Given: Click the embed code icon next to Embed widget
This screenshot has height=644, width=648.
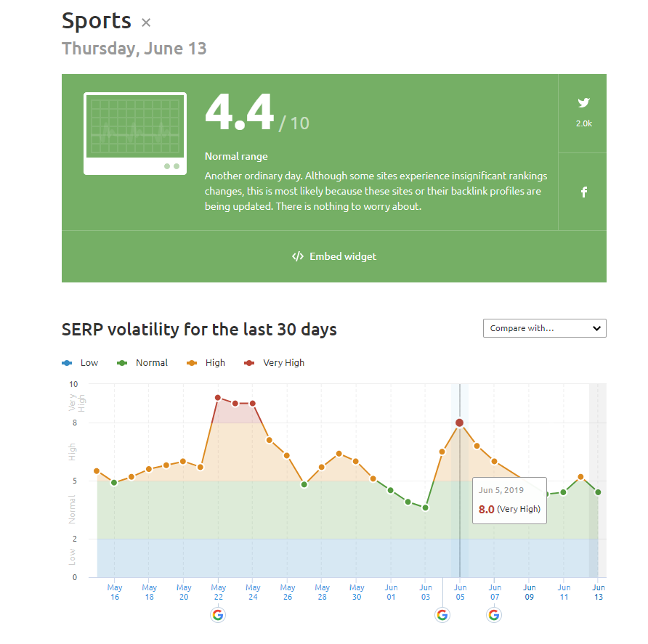Looking at the screenshot, I should coord(298,256).
